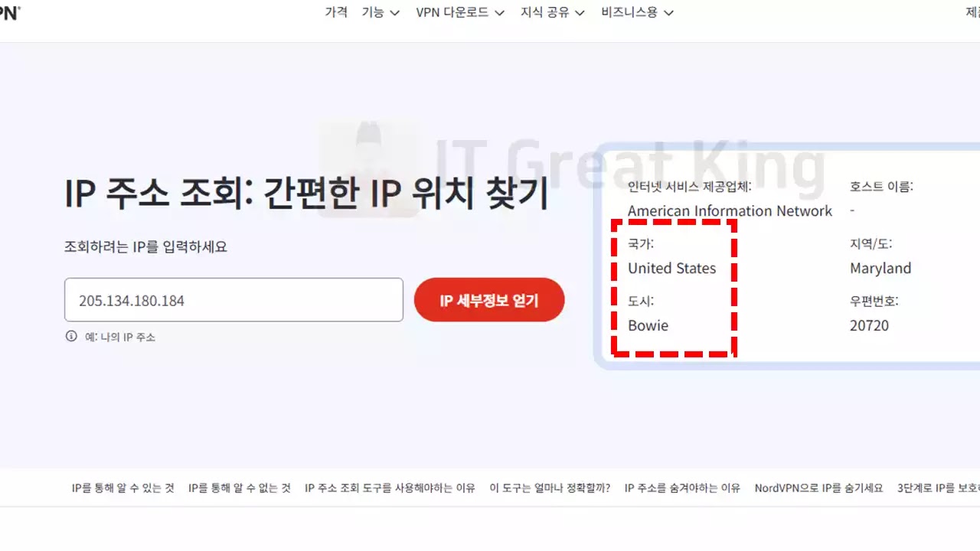The width and height of the screenshot is (980, 551).
Task: Open the 3단계로 IP를 보호 tab
Action: point(939,487)
